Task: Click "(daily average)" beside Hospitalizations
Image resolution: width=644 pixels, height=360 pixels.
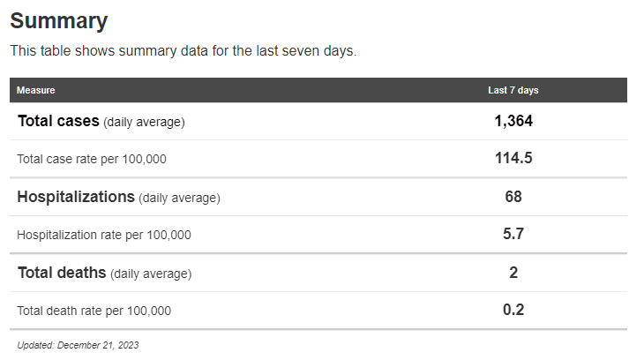Action: (179, 198)
